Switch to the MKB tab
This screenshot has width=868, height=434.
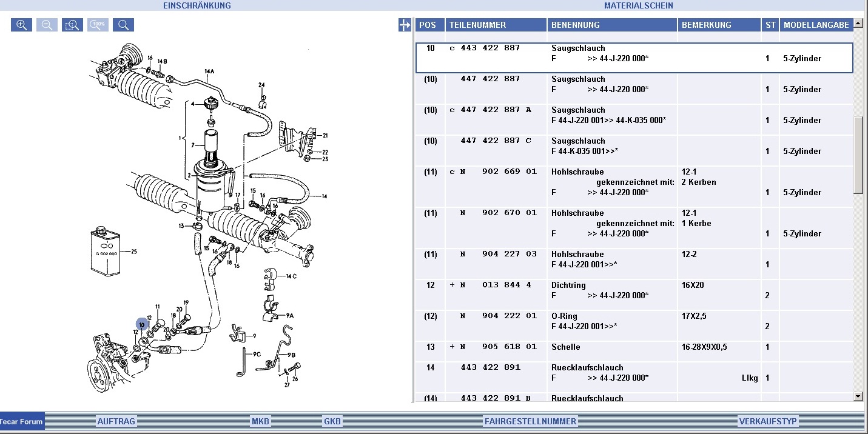click(x=260, y=421)
